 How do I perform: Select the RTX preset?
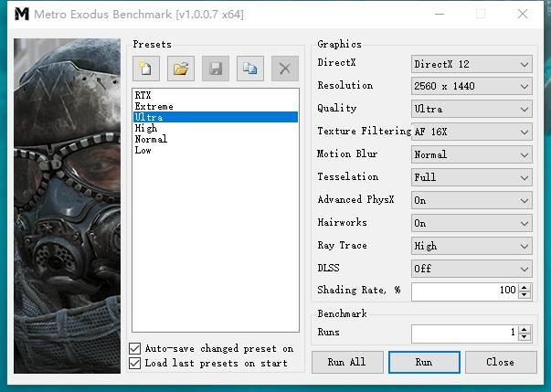[x=216, y=95]
